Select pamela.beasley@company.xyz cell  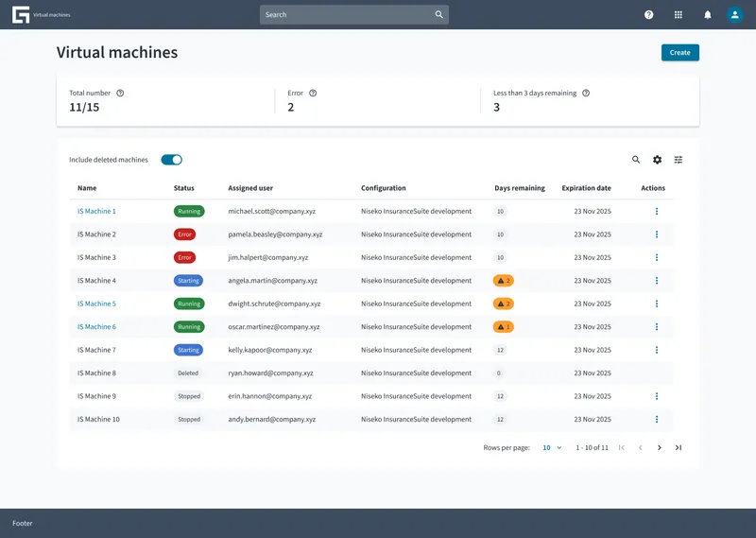[x=275, y=234]
